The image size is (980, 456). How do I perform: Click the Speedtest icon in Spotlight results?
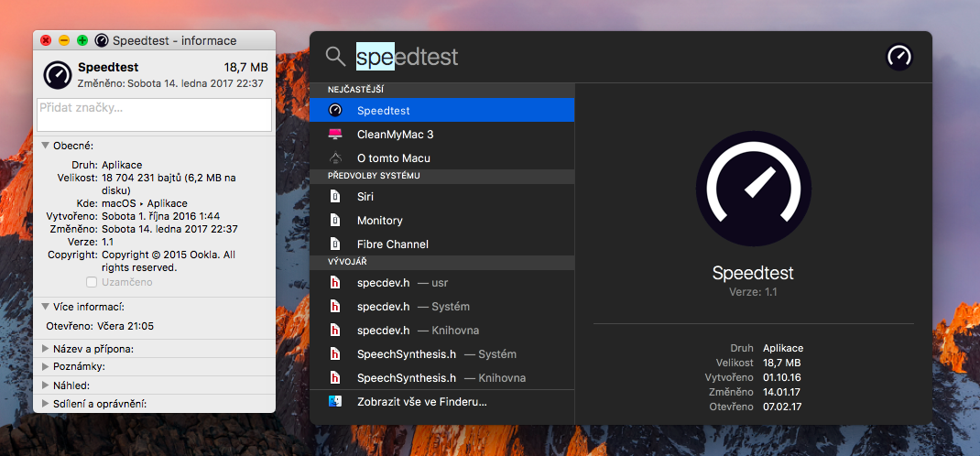coord(335,111)
